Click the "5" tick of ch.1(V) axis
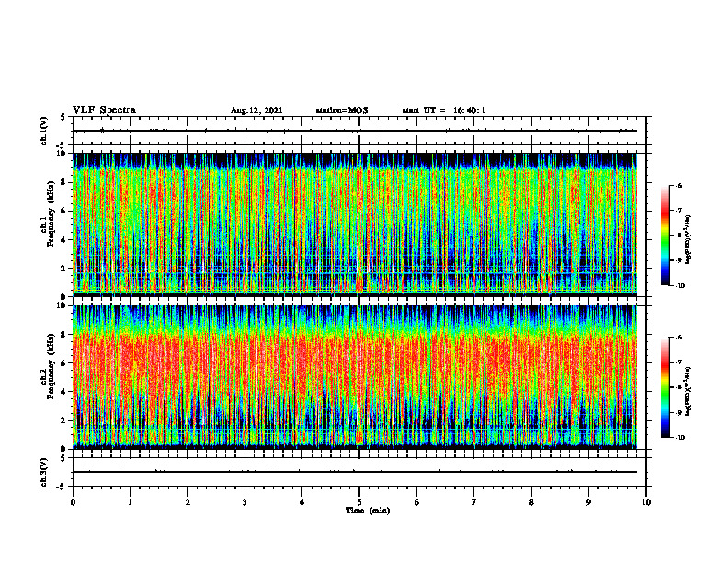The width and height of the screenshot is (728, 563). [63, 117]
